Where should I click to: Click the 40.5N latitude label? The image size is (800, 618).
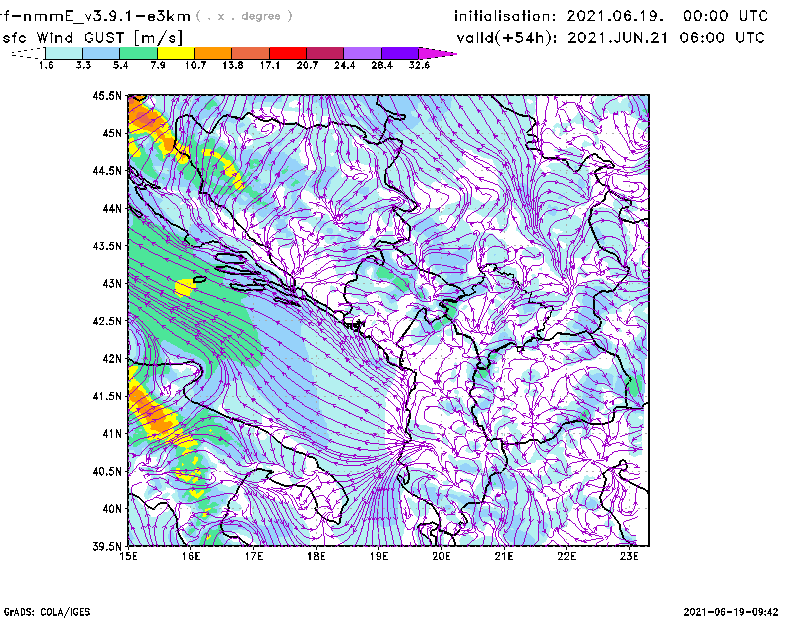pos(107,471)
